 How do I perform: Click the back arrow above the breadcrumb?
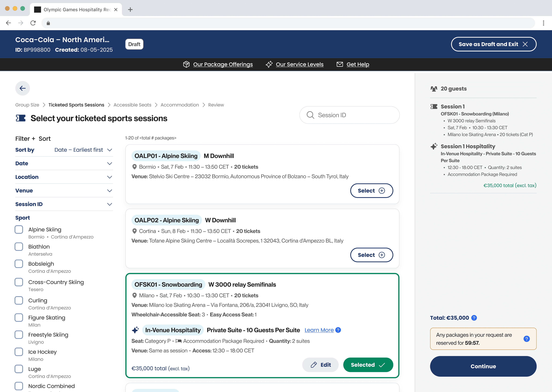tap(23, 88)
